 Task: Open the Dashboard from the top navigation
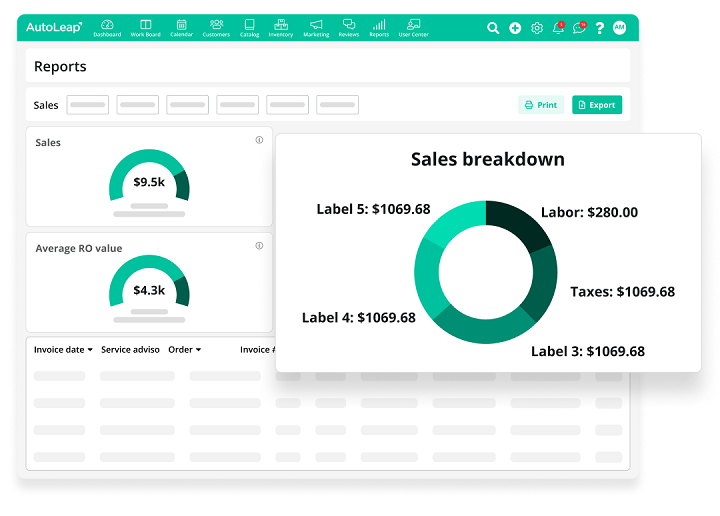107,28
